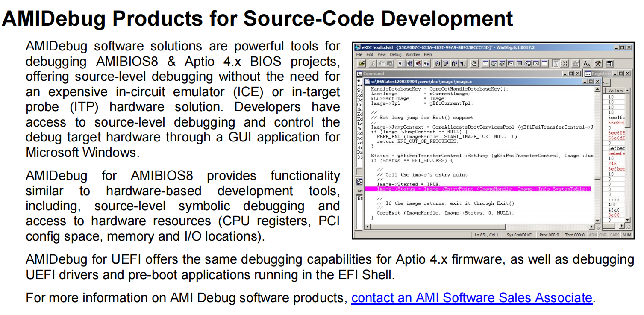Click the 'Ln 851, Col 1' status field

(x=486, y=235)
